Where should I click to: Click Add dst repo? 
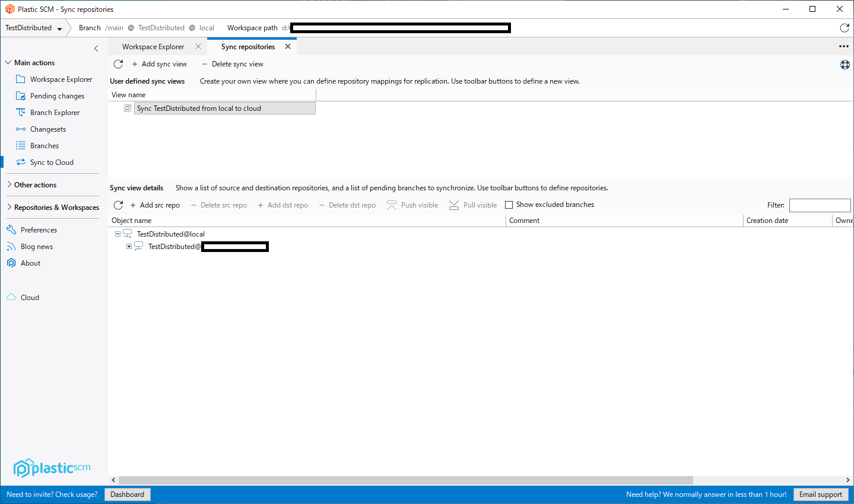pyautogui.click(x=282, y=205)
